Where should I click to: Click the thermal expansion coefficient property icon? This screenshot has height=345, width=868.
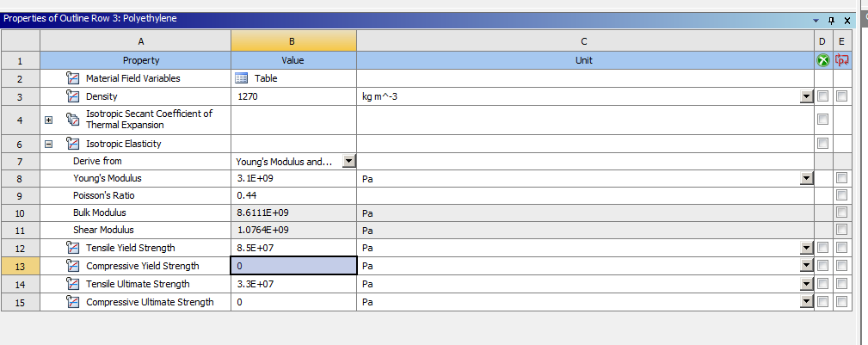click(73, 120)
